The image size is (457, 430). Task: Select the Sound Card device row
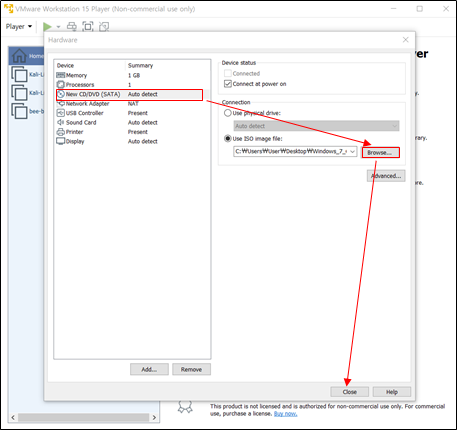click(x=132, y=122)
